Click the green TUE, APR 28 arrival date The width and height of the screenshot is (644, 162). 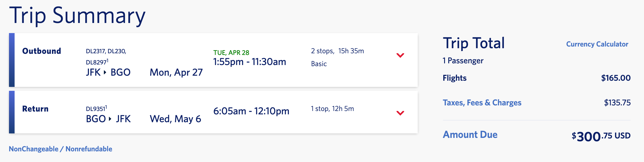231,53
